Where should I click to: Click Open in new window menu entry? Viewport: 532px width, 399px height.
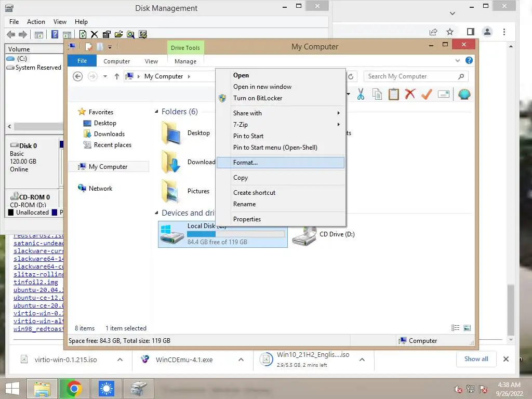pyautogui.click(x=280, y=87)
